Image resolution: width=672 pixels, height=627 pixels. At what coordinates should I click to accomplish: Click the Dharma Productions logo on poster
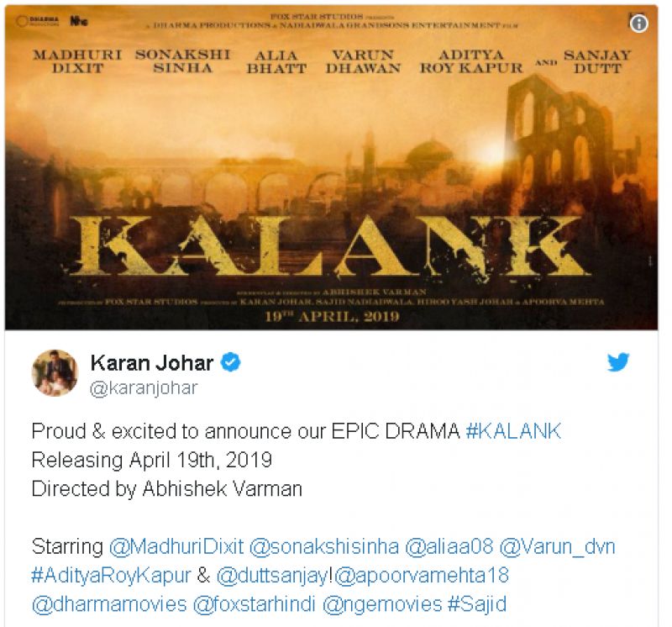37,20
